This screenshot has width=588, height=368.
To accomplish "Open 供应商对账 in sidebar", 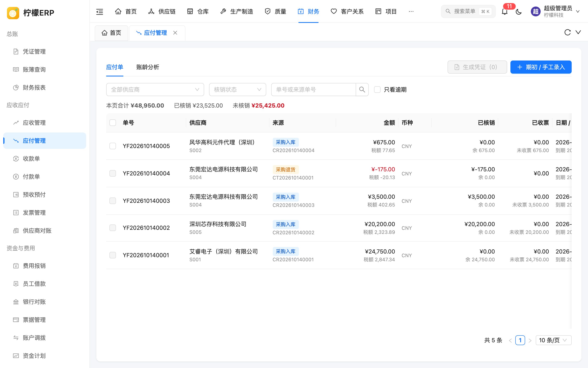I will click(45, 231).
